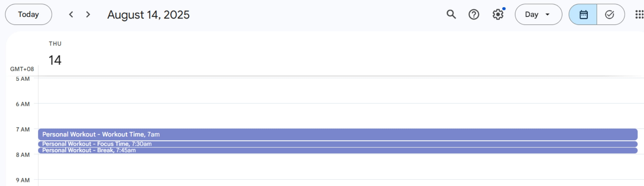Click the empty 6 AM time slot
644x186 pixels.
338,116
